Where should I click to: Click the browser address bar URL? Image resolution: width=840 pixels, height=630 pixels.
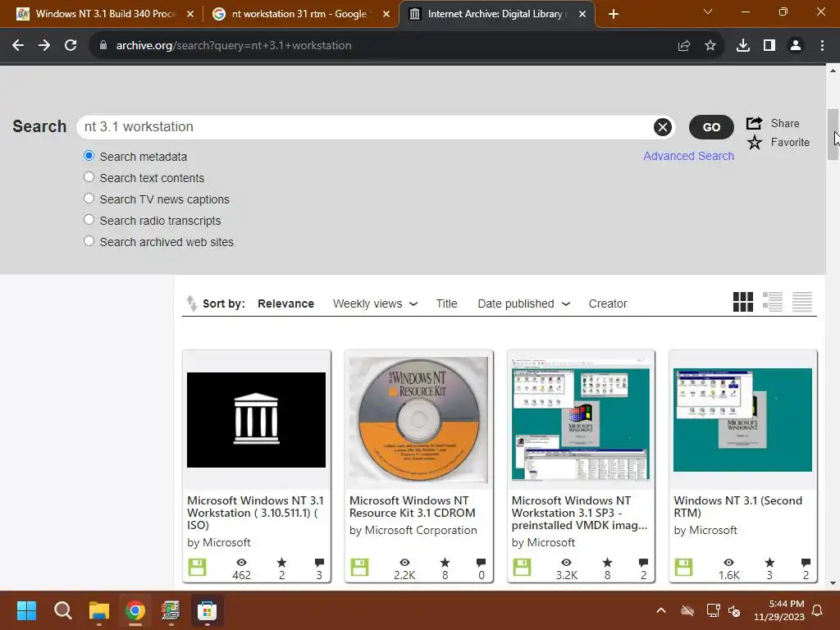234,46
